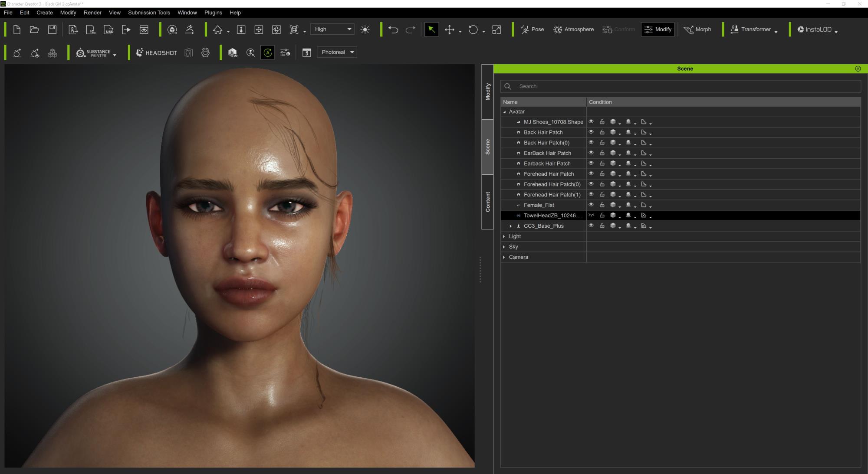Toggle visibility of Back Hair Patch
Image resolution: width=868 pixels, height=474 pixels.
[591, 132]
